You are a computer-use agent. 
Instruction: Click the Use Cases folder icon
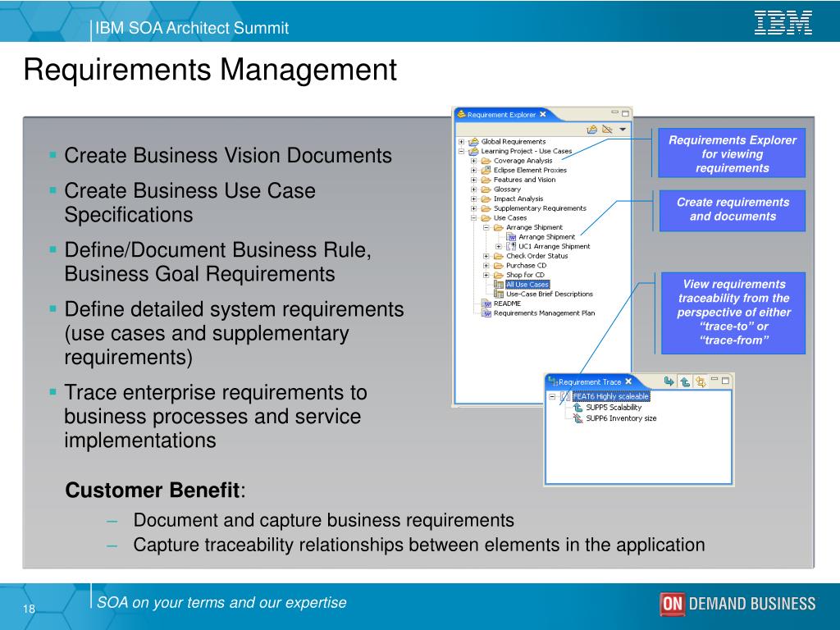click(x=486, y=218)
